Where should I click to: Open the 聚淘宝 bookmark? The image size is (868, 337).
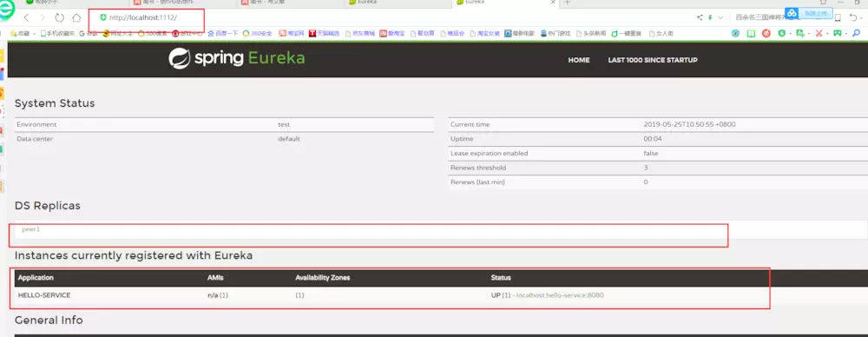pos(392,33)
